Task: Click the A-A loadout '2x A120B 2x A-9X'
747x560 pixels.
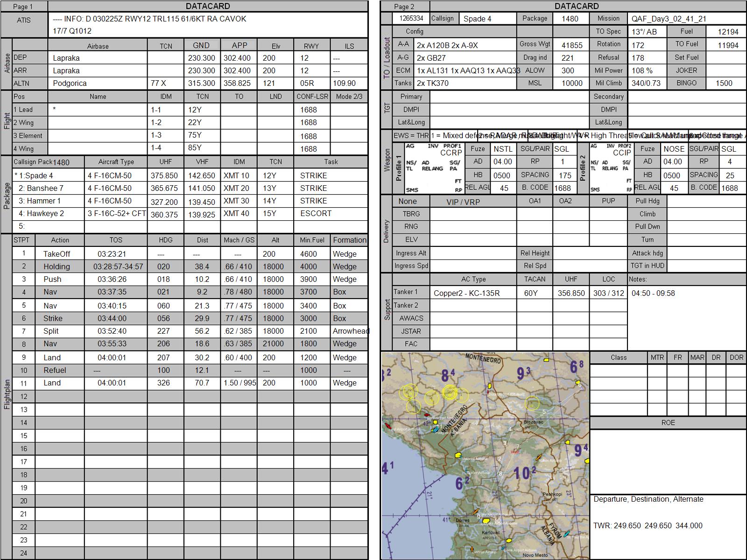Action: (465, 45)
